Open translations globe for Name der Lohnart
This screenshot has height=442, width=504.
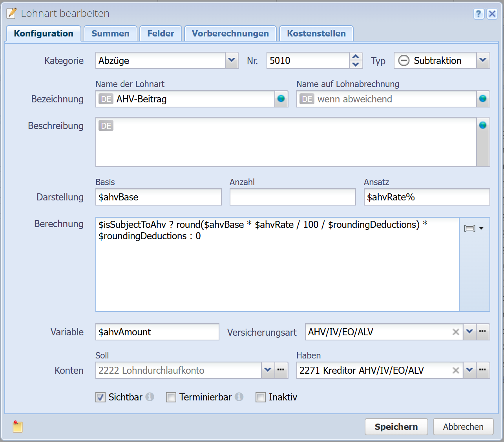click(x=281, y=99)
